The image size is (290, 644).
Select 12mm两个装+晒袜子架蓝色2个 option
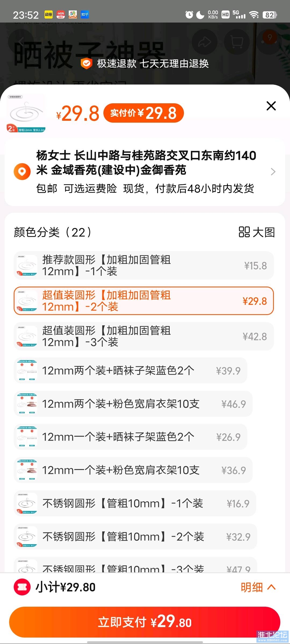pyautogui.click(x=130, y=371)
